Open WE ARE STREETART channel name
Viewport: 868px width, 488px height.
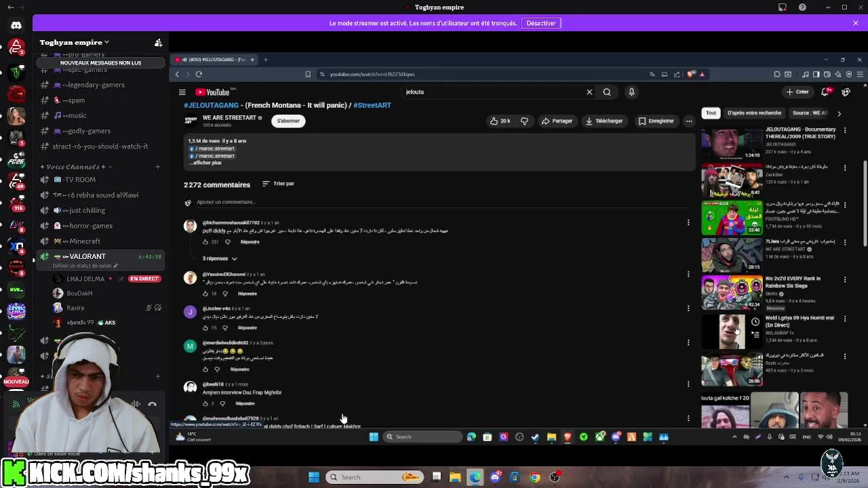click(229, 118)
